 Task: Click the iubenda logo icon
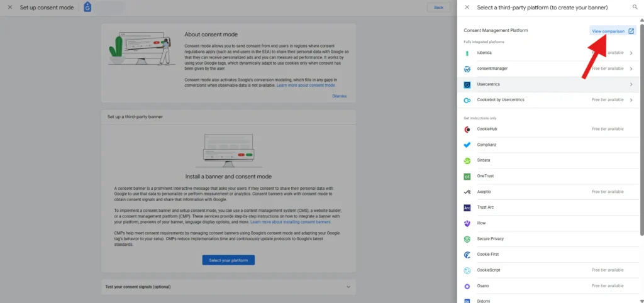click(467, 53)
